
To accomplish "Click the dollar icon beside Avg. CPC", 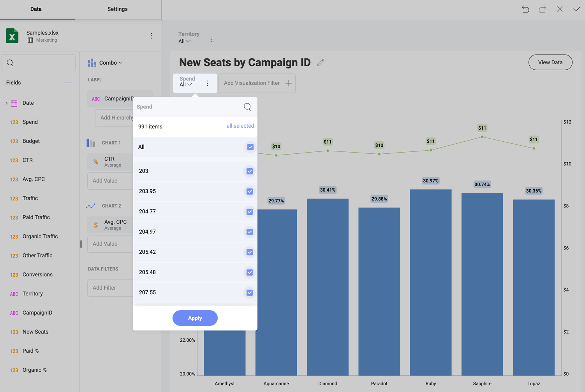I will coord(96,225).
